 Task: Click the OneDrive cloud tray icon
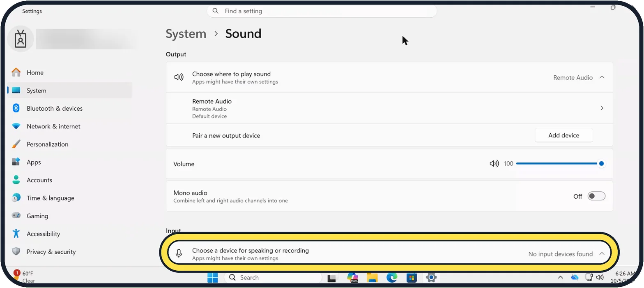575,278
